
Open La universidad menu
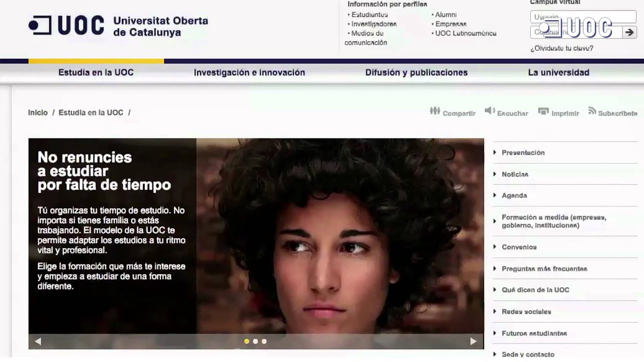(558, 72)
